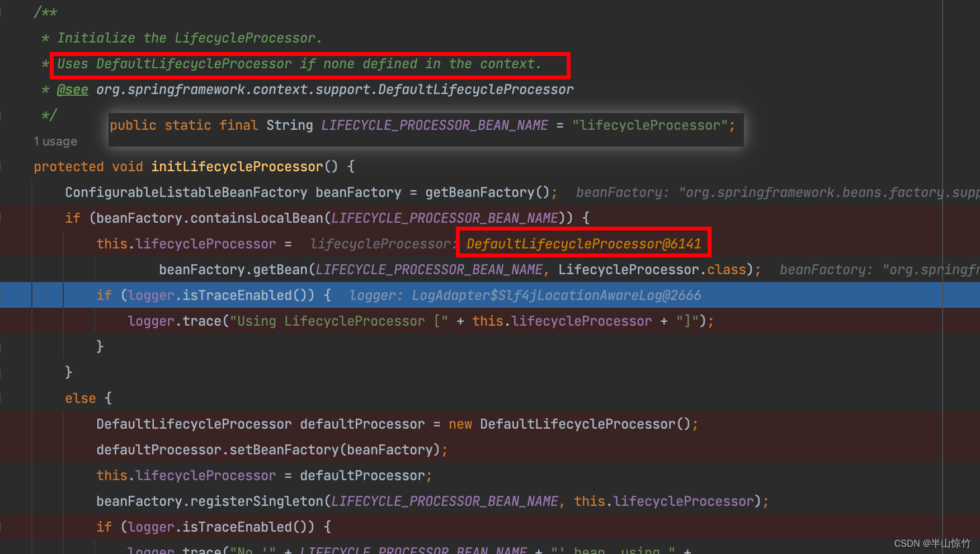Click isTraceEnabled on the highlighted execution line
This screenshot has height=554, width=980.
coord(237,295)
